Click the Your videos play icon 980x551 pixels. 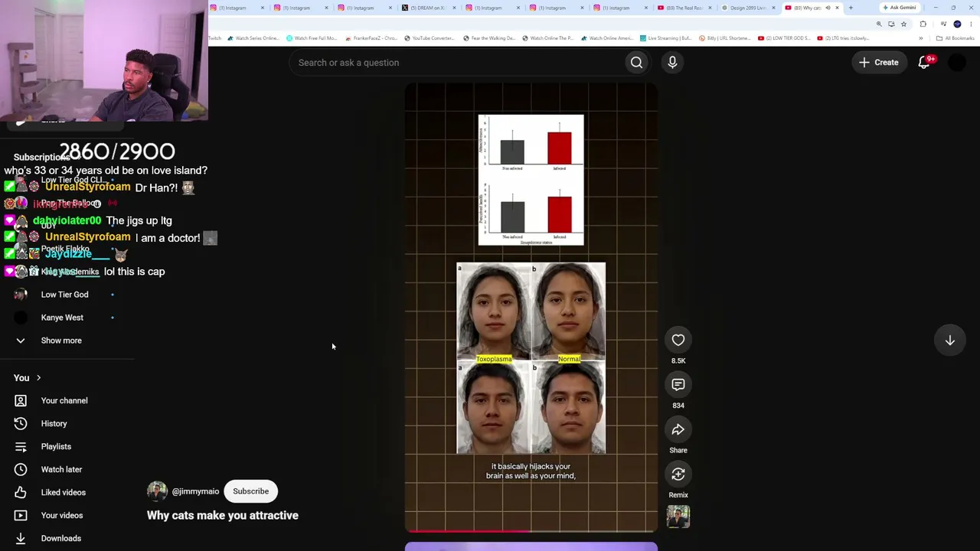[x=21, y=515]
